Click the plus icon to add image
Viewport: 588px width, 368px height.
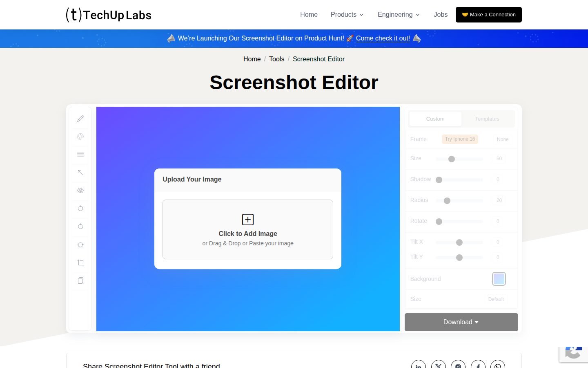[x=248, y=220]
